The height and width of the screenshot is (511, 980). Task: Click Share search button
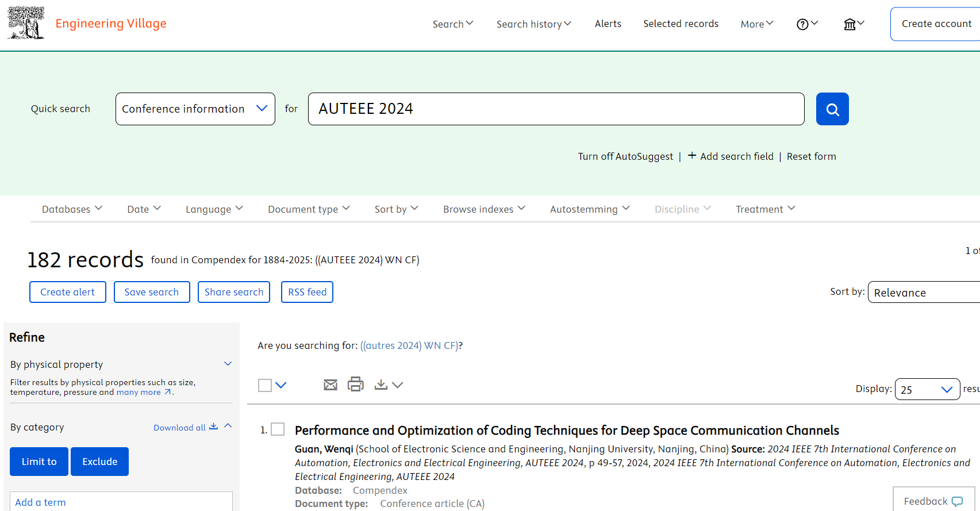234,292
